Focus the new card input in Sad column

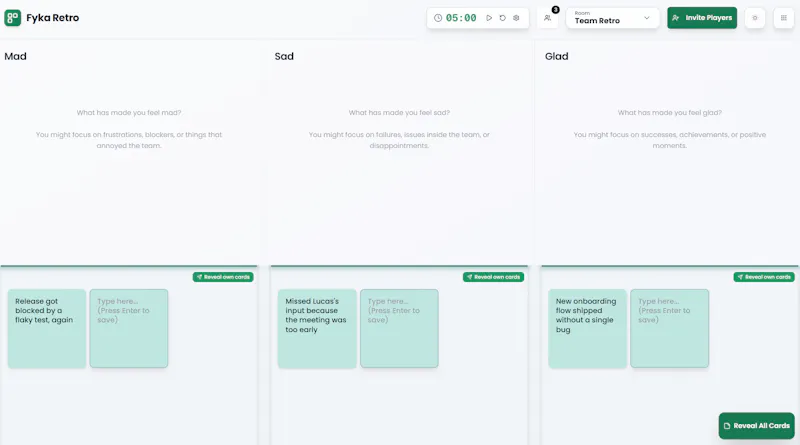coord(399,329)
